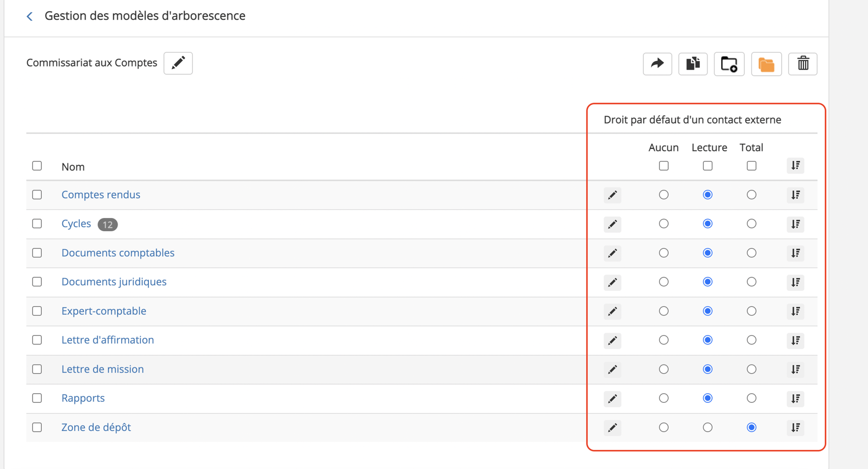This screenshot has height=469, width=868.
Task: Click the duplicate documents toolbar icon
Action: pyautogui.click(x=693, y=64)
